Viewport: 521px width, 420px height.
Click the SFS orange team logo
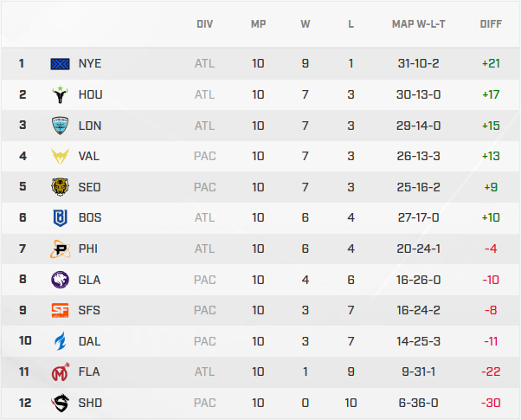[60, 310]
